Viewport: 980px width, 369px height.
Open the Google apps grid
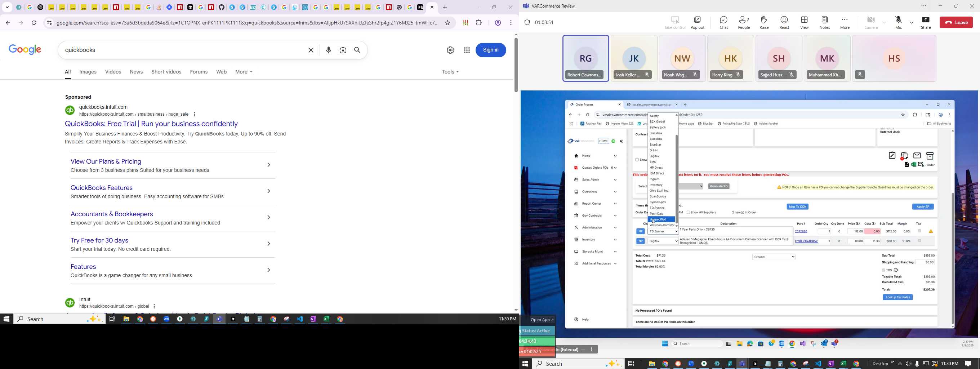467,50
